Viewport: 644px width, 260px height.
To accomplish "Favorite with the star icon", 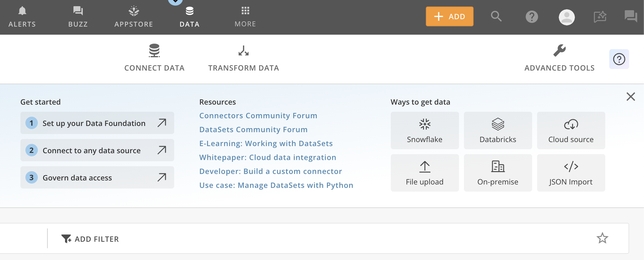I will click(602, 238).
